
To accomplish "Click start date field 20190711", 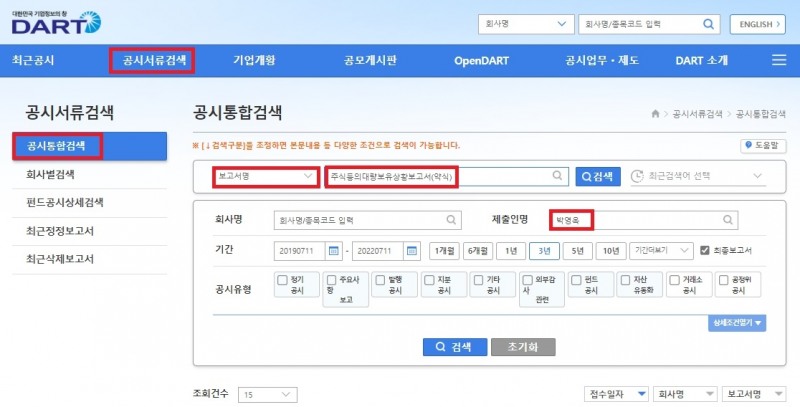I will 301,250.
